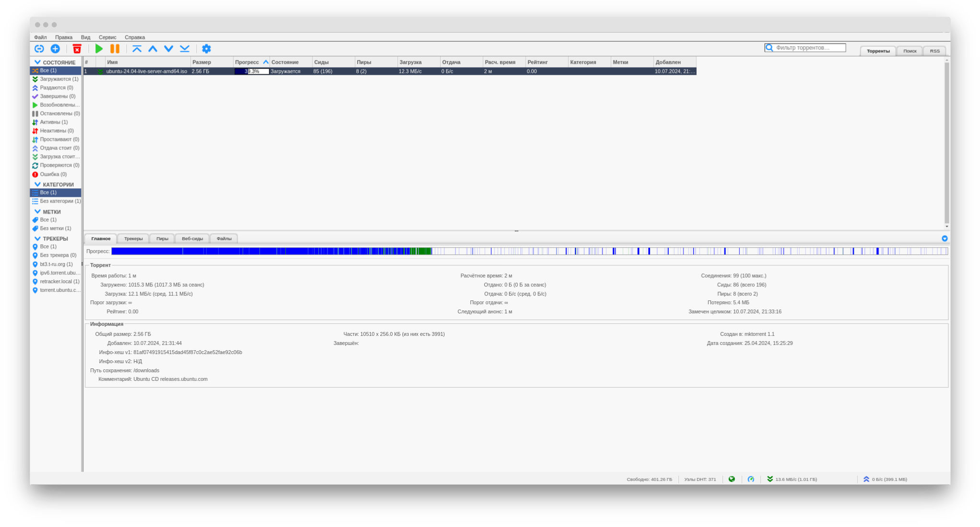Select the ubuntu-24.04-live-server-amd64.iso torrent row
980x527 pixels.
click(x=390, y=71)
